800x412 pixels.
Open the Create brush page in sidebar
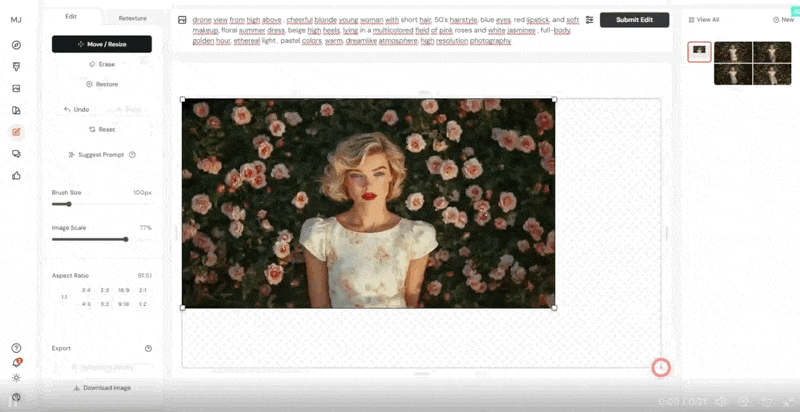pos(16,67)
